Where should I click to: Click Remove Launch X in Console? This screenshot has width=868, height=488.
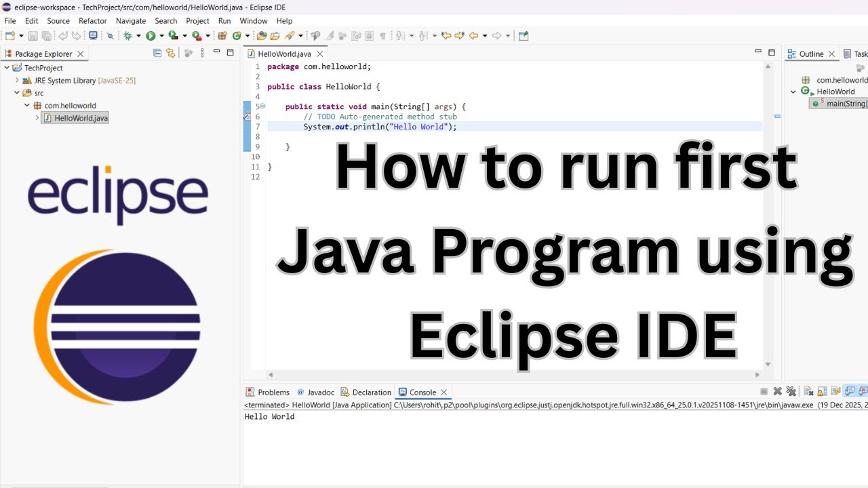778,391
